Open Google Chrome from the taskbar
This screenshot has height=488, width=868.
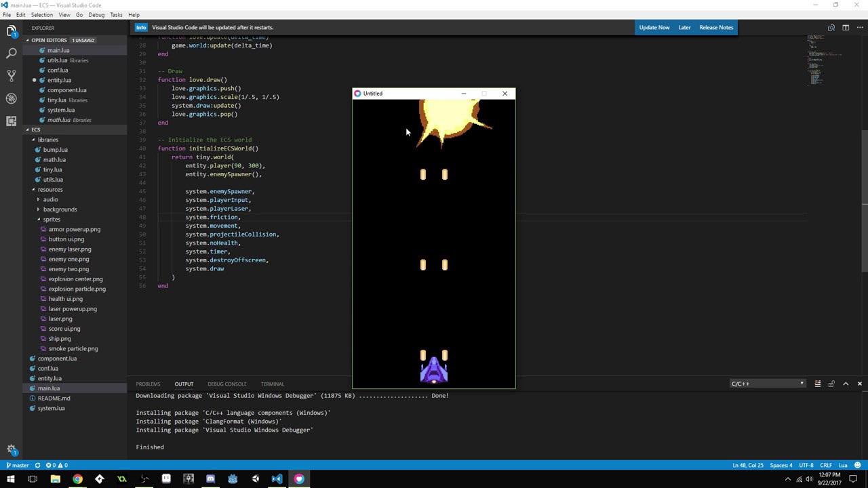(77, 479)
